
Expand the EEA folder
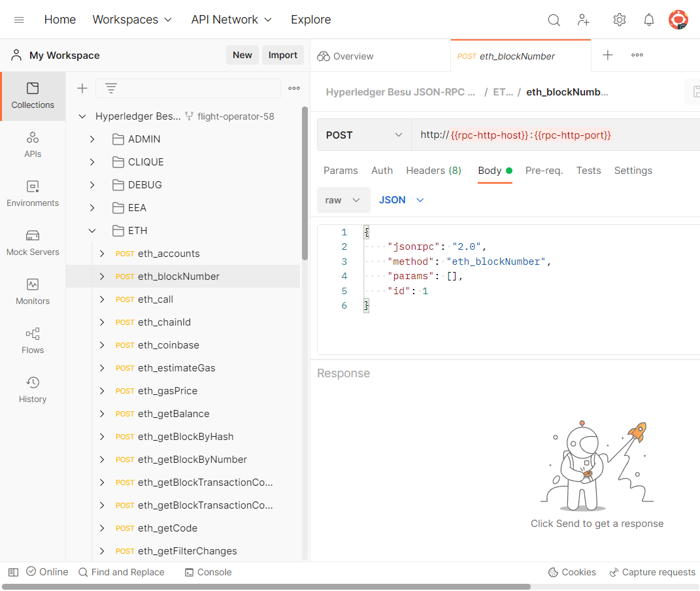92,208
